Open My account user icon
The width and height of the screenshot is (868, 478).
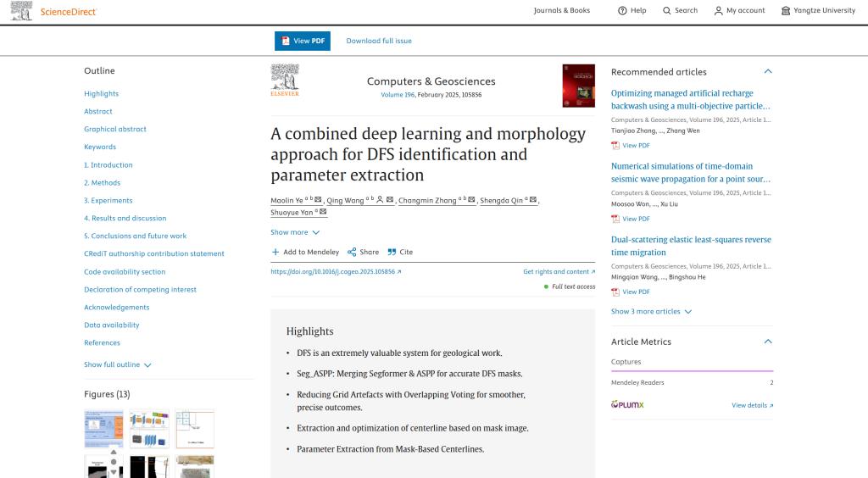[719, 11]
